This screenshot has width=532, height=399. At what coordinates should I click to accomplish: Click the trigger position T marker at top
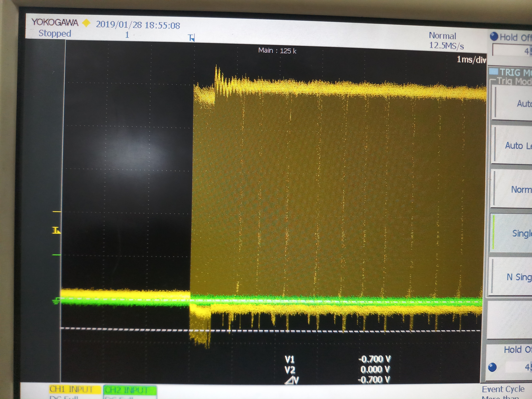click(191, 38)
